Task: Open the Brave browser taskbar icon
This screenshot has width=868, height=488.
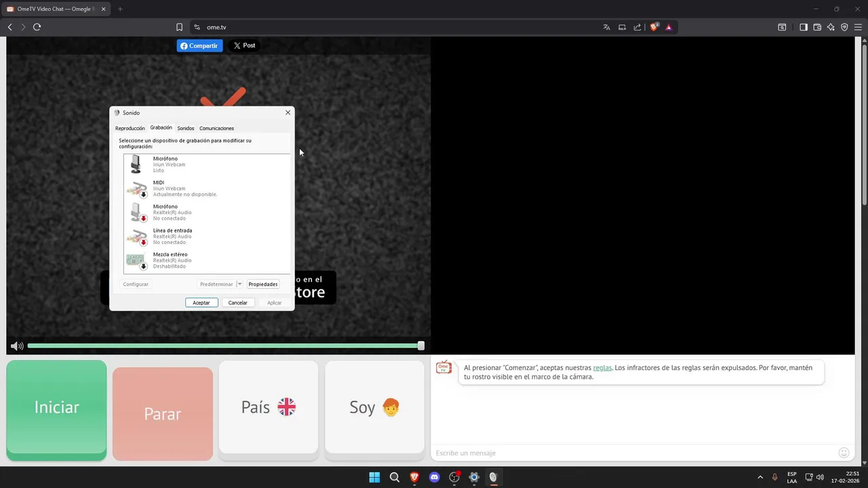Action: 414,477
